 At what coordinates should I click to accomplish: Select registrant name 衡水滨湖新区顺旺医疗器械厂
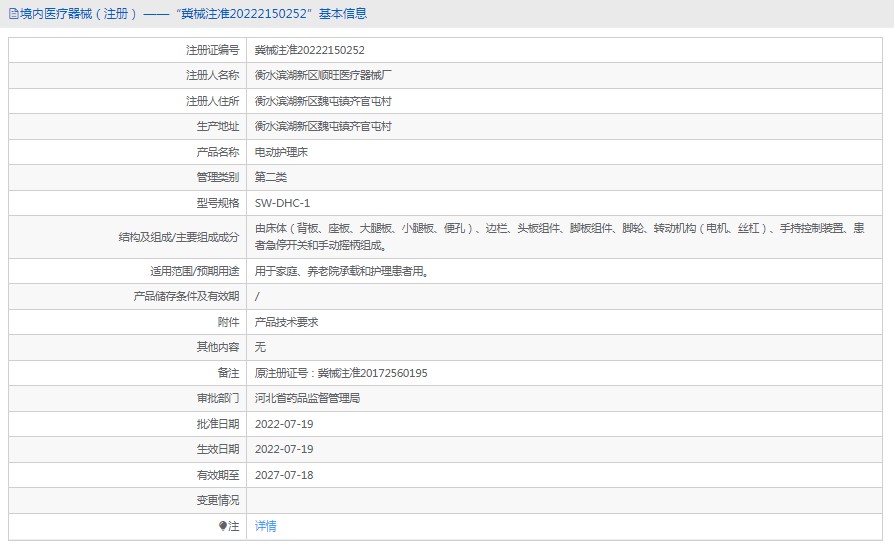tap(323, 75)
